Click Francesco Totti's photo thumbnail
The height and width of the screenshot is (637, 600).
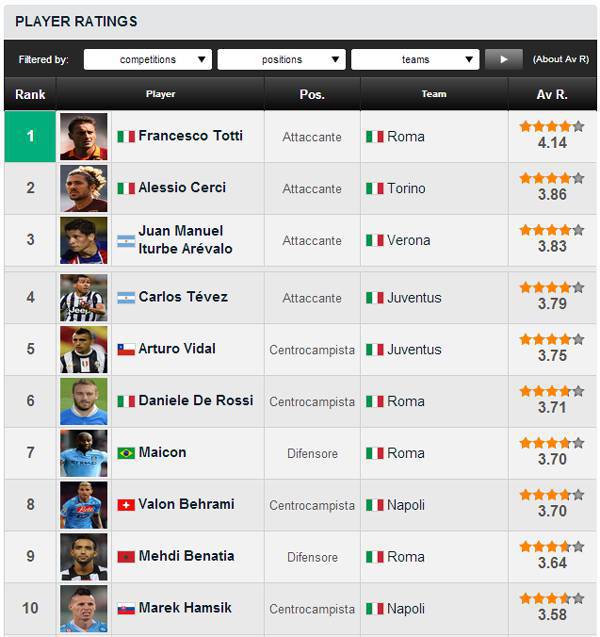tap(83, 136)
